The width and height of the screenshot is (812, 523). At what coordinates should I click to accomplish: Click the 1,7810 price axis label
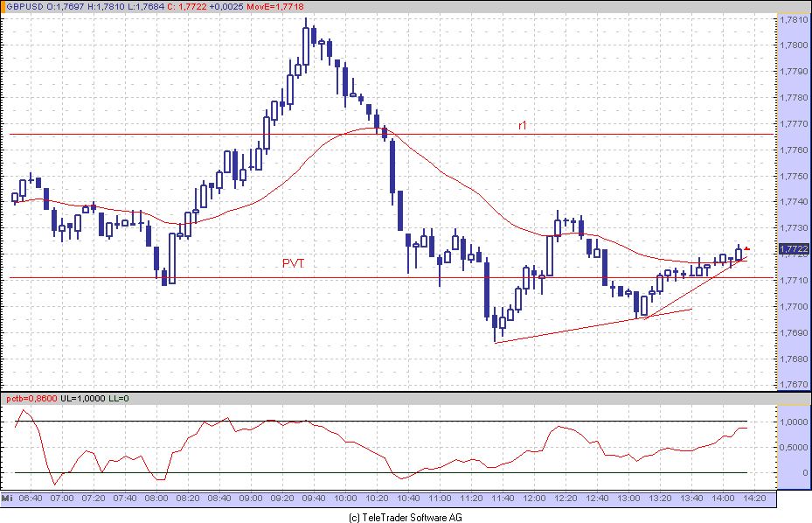[x=794, y=19]
